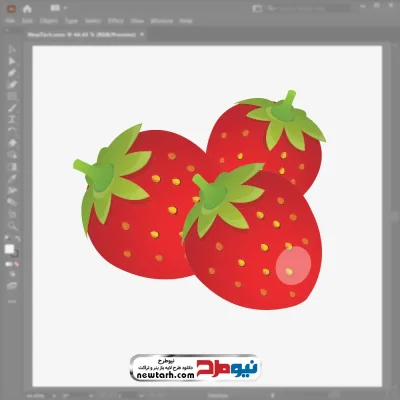400x400 pixels.
Task: Click the search field in title bar
Action: click(x=308, y=8)
